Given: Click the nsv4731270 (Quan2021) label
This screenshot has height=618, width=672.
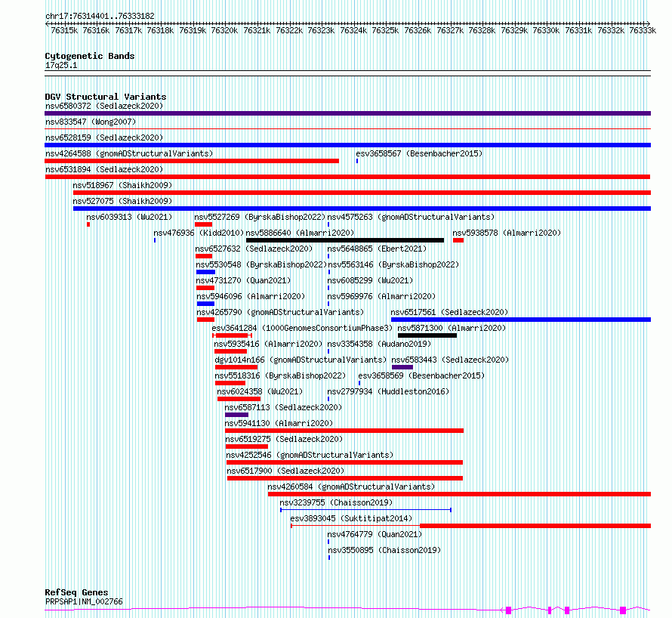Looking at the screenshot, I should (x=243, y=280).
